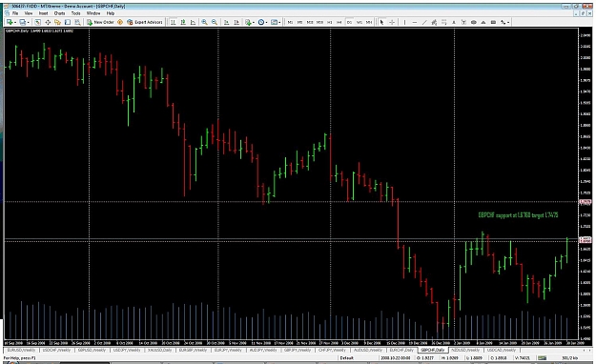Select the Text drawing tool
The height and width of the screenshot is (364, 596).
[x=454, y=22]
